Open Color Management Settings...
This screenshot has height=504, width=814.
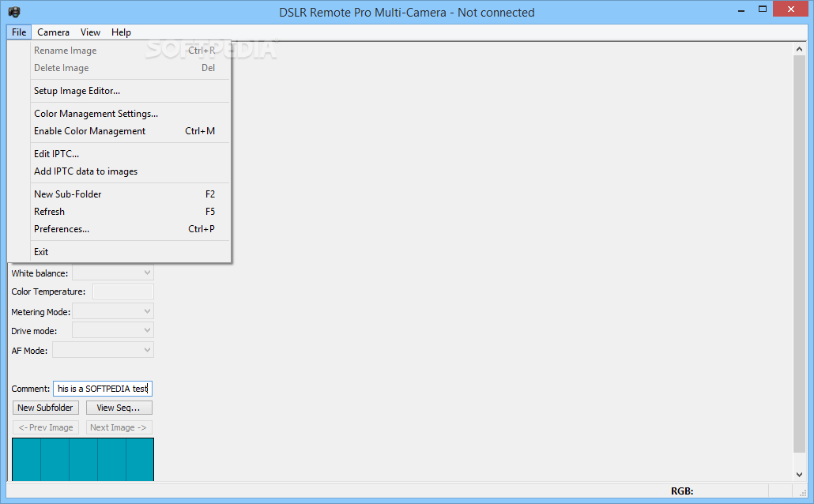pos(130,114)
